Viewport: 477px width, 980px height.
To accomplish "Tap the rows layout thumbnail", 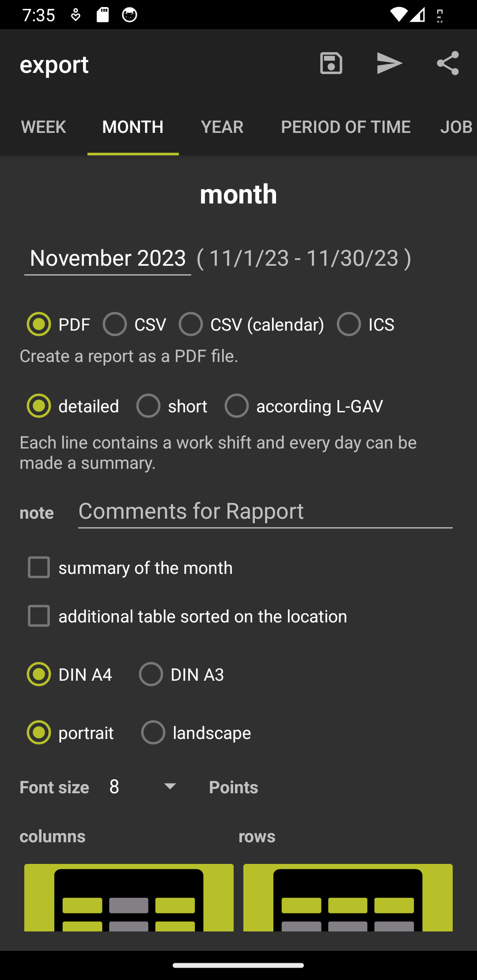I will click(348, 897).
